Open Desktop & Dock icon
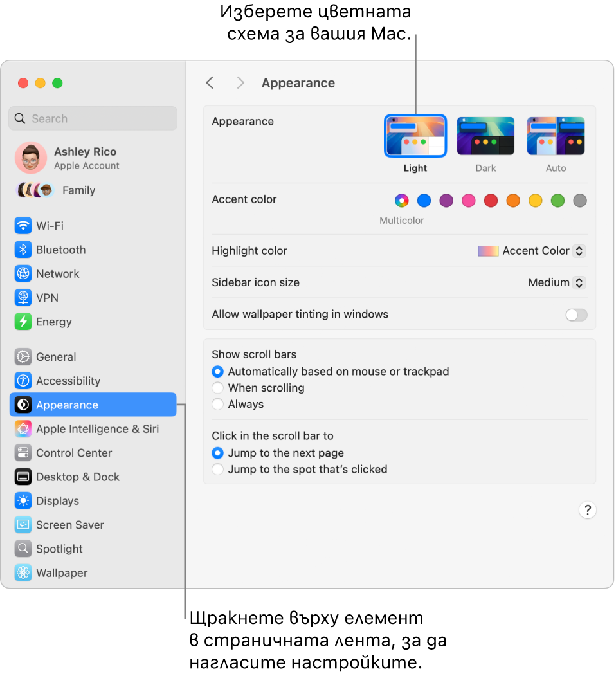616x676 pixels. (23, 477)
